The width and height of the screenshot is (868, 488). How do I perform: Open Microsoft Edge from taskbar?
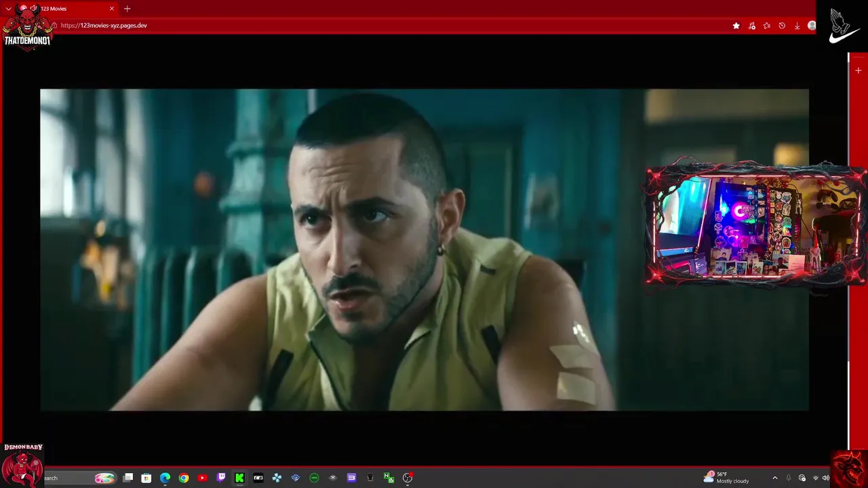[165, 478]
